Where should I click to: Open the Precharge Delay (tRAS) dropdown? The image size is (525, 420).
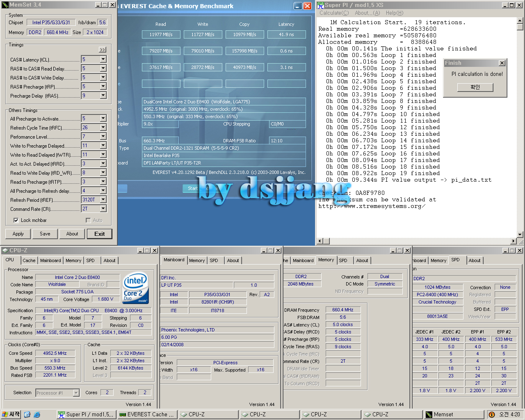(x=103, y=96)
